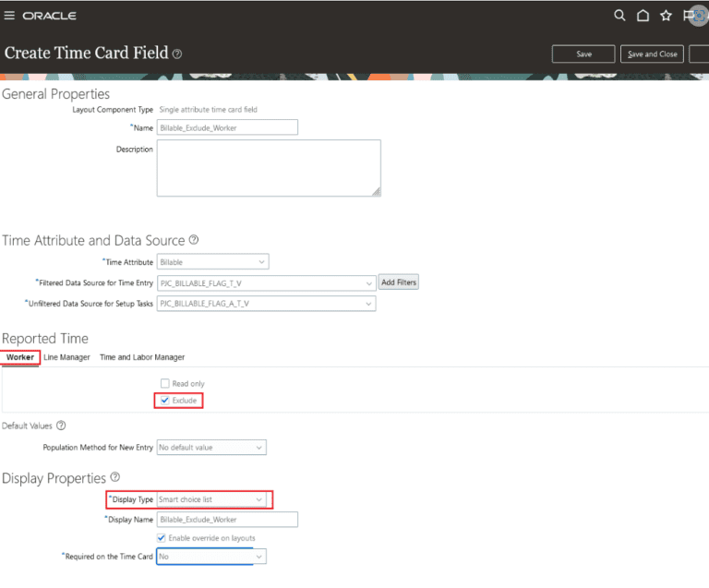Click the search magnifier icon

click(620, 16)
